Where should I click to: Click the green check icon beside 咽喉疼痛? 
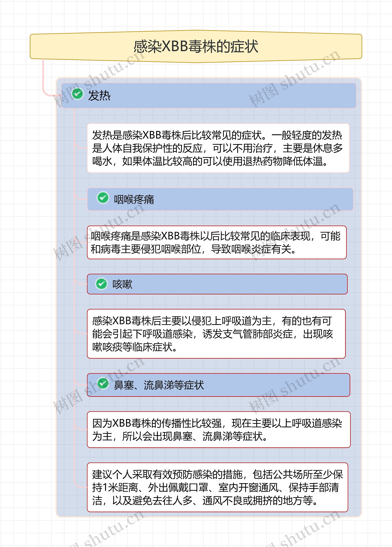point(103,198)
